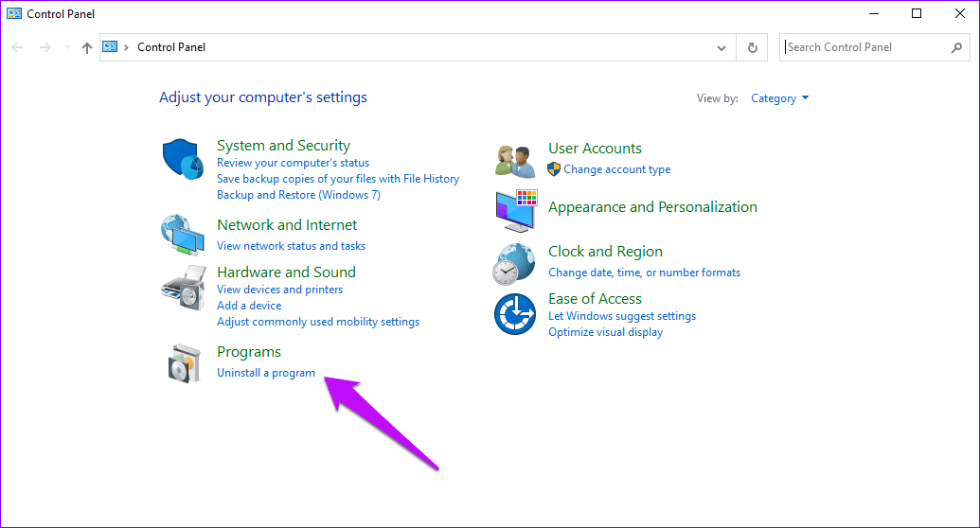Click the back arrow navigation button
The height and width of the screenshot is (528, 980).
17,47
